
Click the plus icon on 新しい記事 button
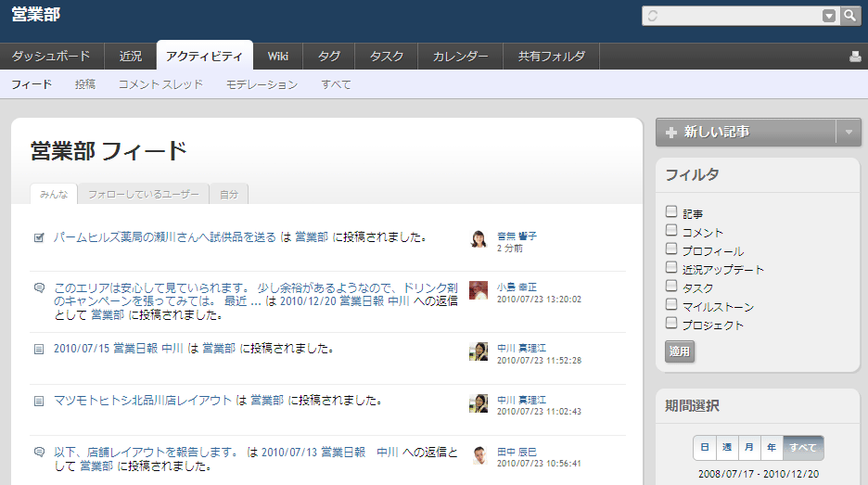point(670,133)
